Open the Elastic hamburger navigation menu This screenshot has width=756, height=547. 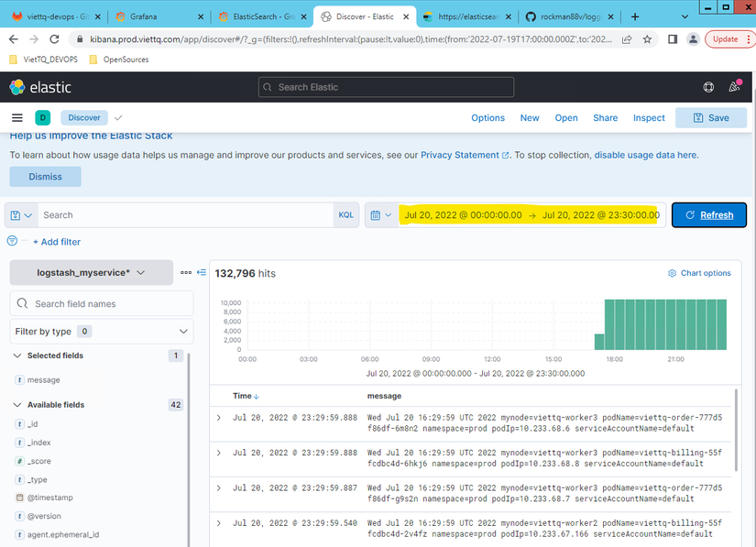[16, 117]
